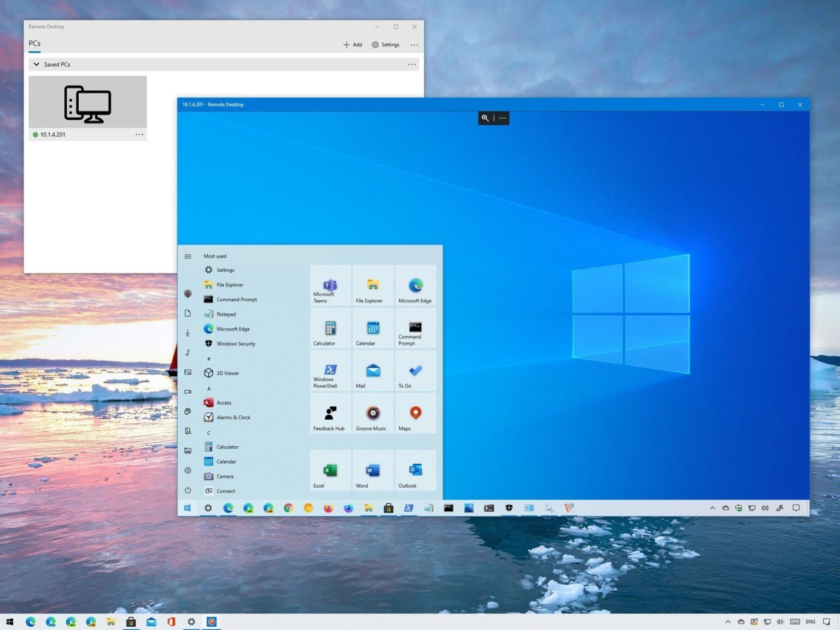Open the more options ellipsis on the connection bar
The image size is (840, 630).
(x=502, y=118)
